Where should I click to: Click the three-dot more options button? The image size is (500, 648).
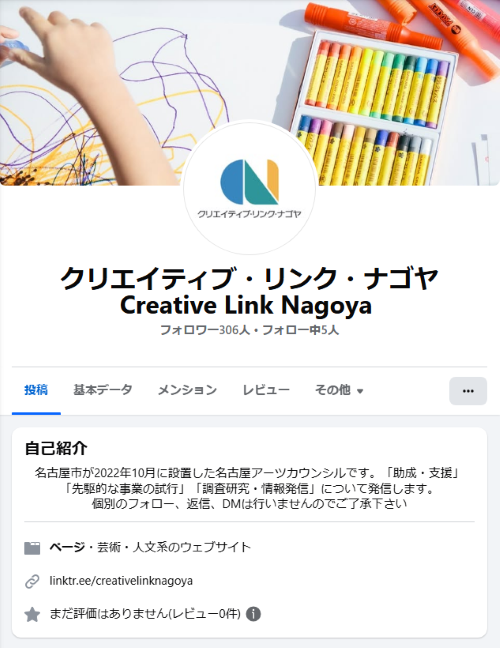point(468,391)
